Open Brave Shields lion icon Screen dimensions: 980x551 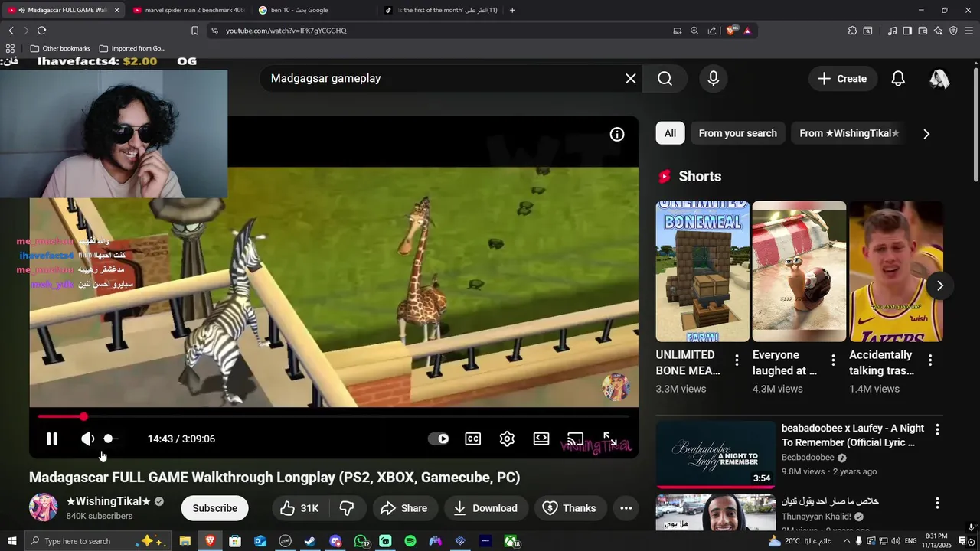tap(731, 31)
